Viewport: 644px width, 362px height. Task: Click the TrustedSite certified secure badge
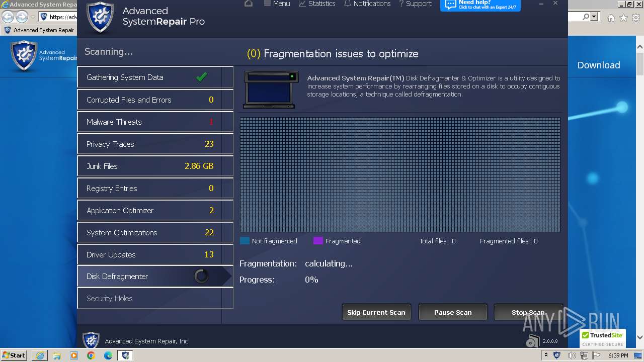coord(603,339)
